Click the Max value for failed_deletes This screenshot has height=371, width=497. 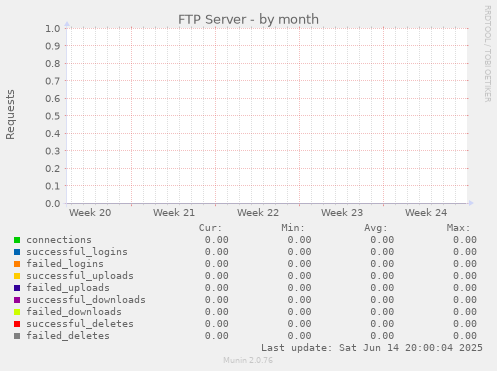(x=465, y=336)
